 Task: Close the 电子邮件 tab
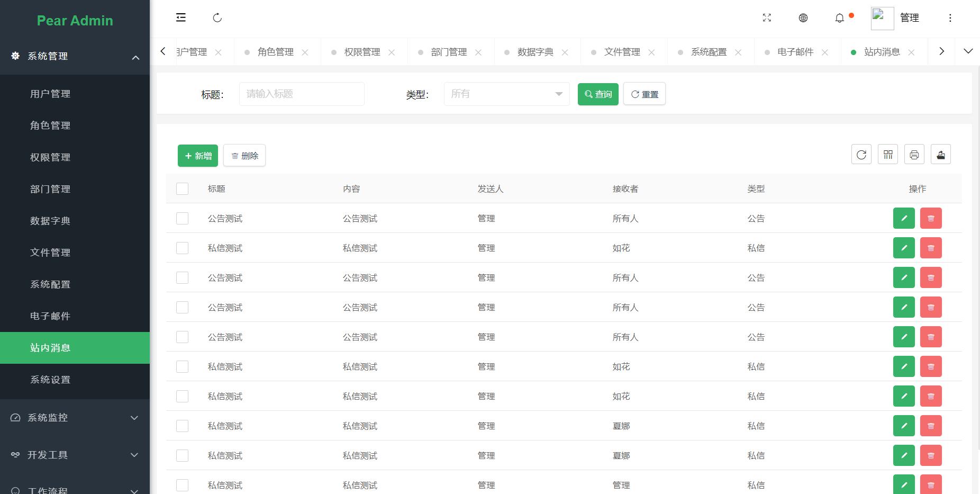click(825, 52)
